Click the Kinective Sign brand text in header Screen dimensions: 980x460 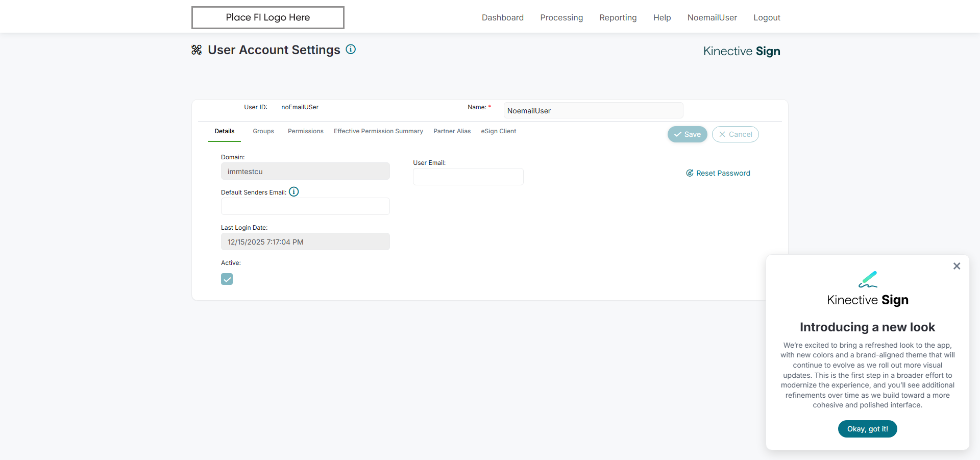(742, 51)
